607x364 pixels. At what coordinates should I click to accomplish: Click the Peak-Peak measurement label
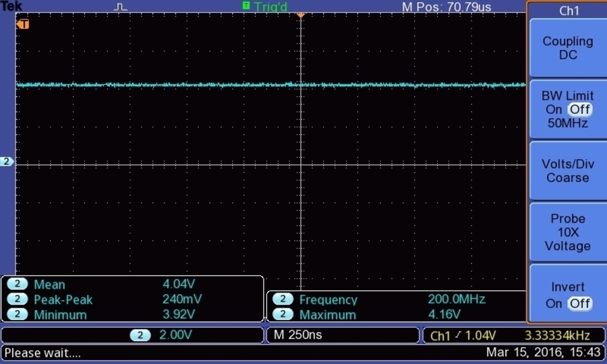[x=63, y=299]
